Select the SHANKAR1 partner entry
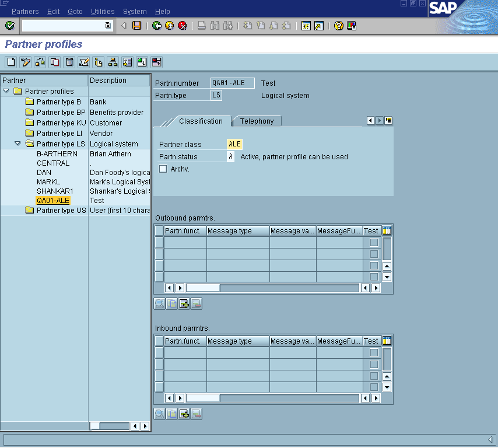The height and width of the screenshot is (448, 498). click(x=55, y=191)
